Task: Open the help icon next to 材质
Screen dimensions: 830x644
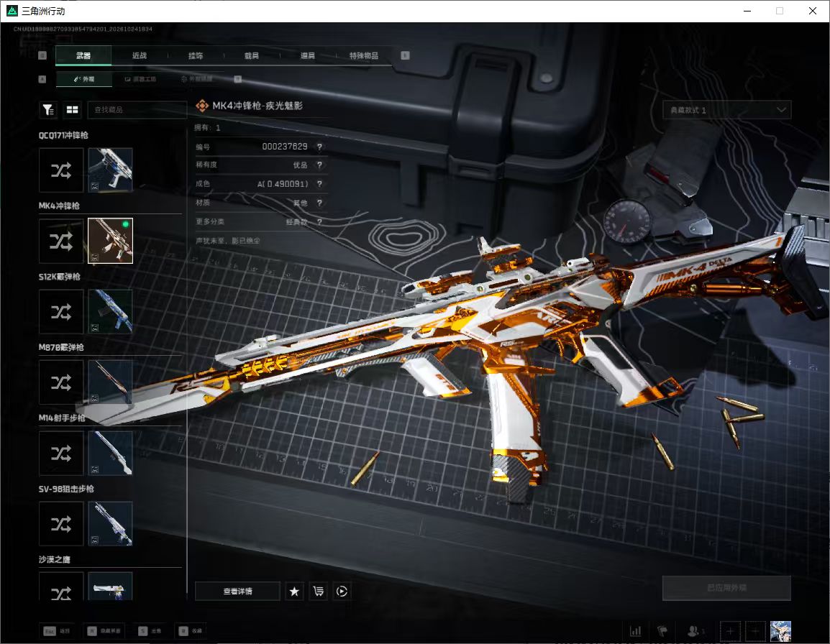Action: [x=319, y=203]
